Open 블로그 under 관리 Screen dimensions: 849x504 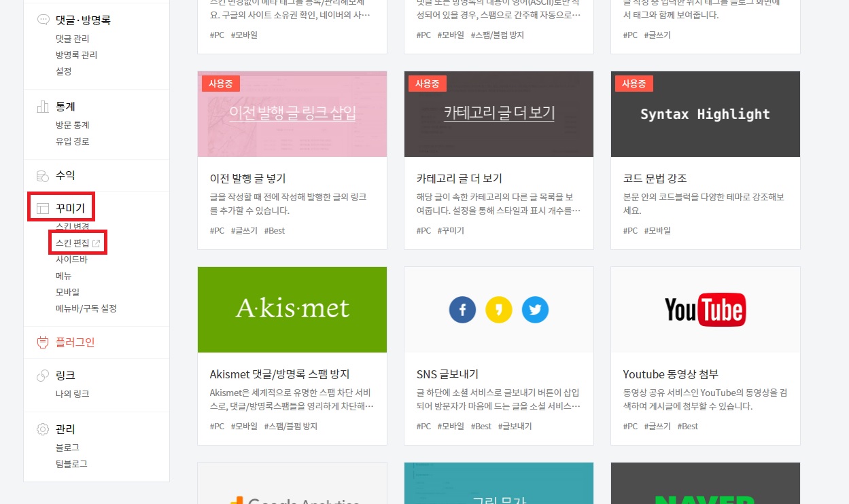(x=67, y=448)
